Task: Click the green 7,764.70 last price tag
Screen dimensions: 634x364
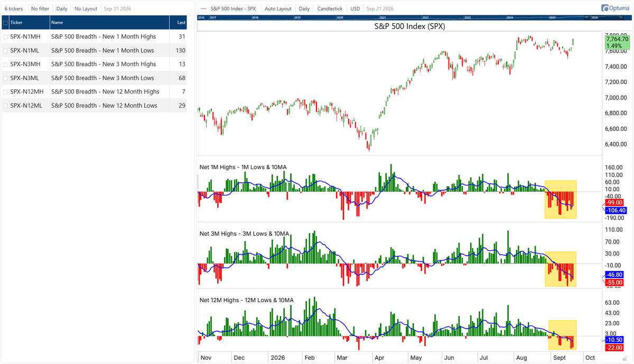Action: coord(617,42)
